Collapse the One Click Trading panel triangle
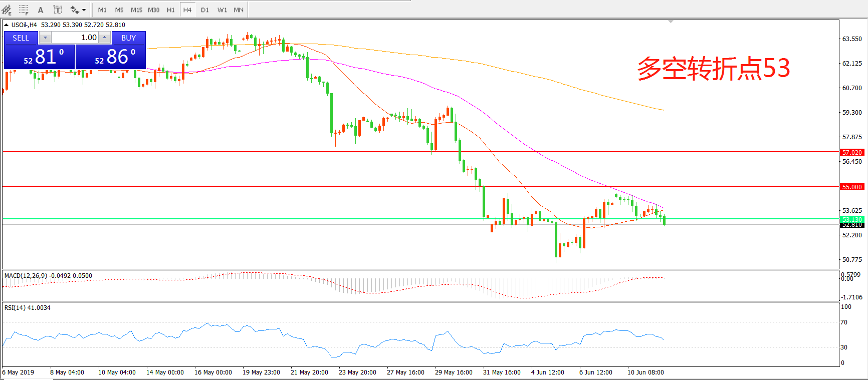This screenshot has height=380, width=868. (x=6, y=25)
